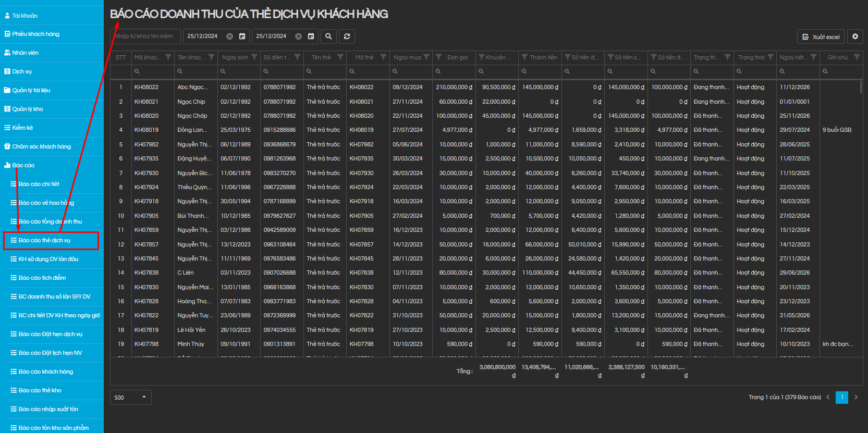
Task: Click filter icon on Ghi chú column
Action: (x=857, y=57)
